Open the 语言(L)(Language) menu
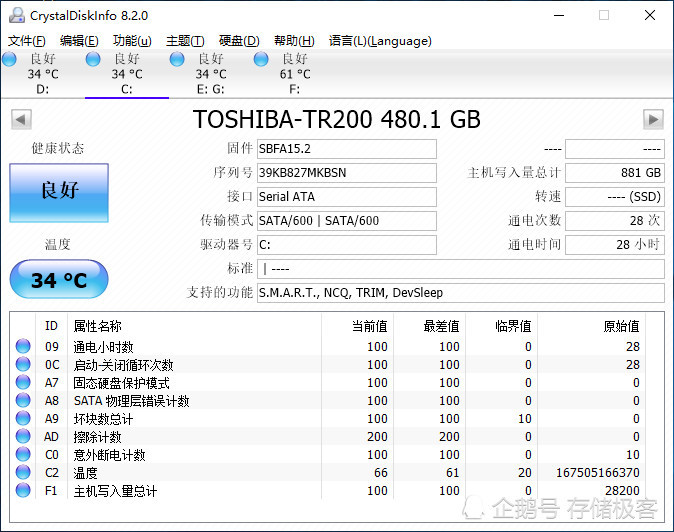The image size is (674, 532). 380,41
